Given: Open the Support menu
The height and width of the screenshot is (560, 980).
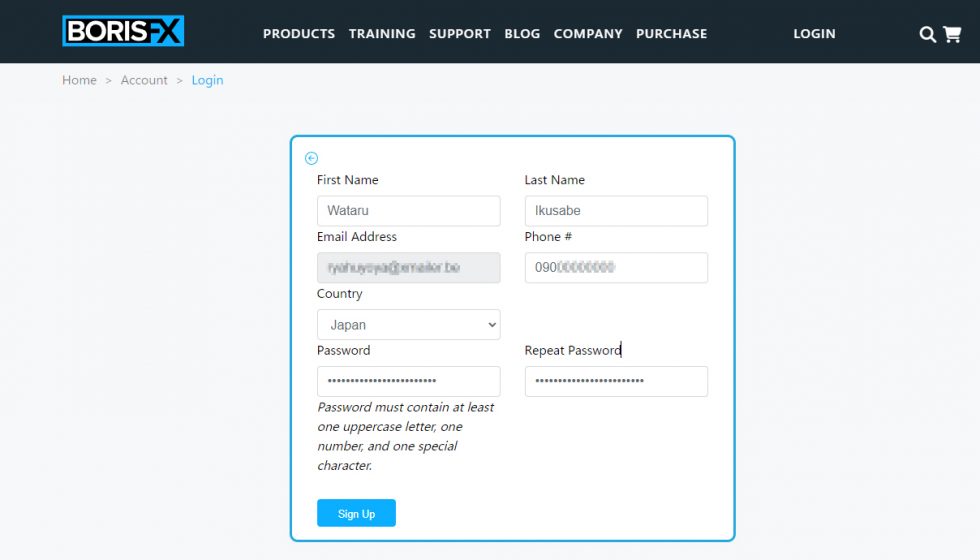Looking at the screenshot, I should click(459, 34).
